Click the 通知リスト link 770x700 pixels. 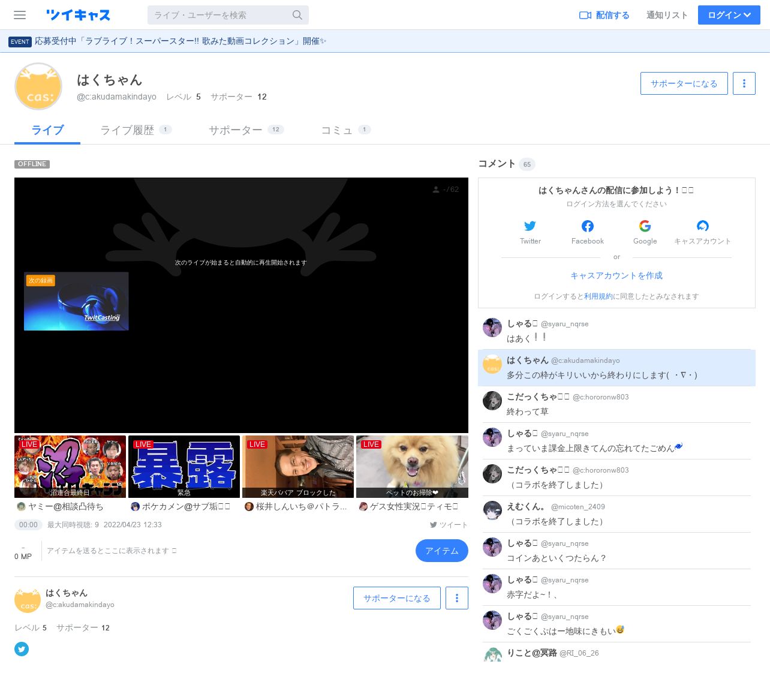tap(667, 15)
